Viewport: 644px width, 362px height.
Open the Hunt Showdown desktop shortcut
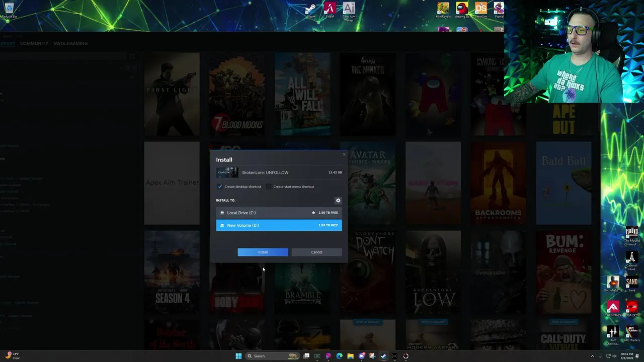click(x=612, y=335)
